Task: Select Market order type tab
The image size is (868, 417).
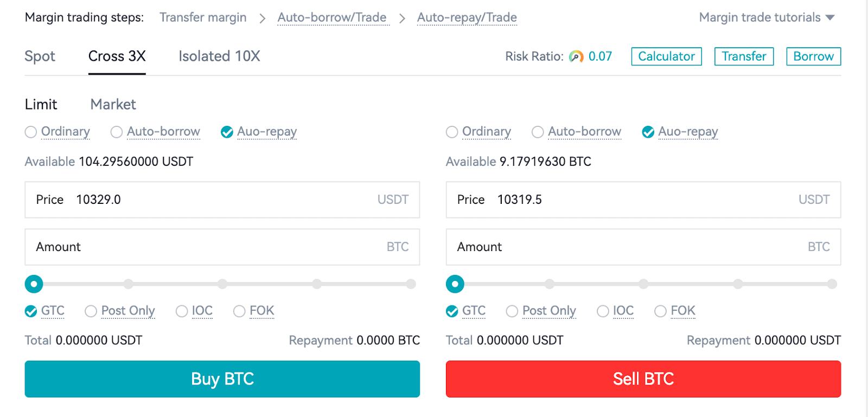Action: (113, 104)
